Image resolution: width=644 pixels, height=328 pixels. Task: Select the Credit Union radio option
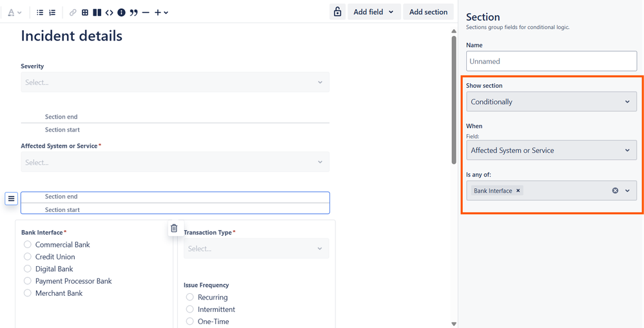tap(28, 256)
